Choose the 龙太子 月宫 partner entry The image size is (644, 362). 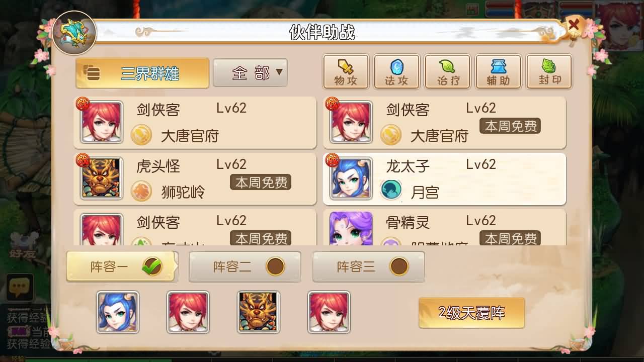(444, 179)
